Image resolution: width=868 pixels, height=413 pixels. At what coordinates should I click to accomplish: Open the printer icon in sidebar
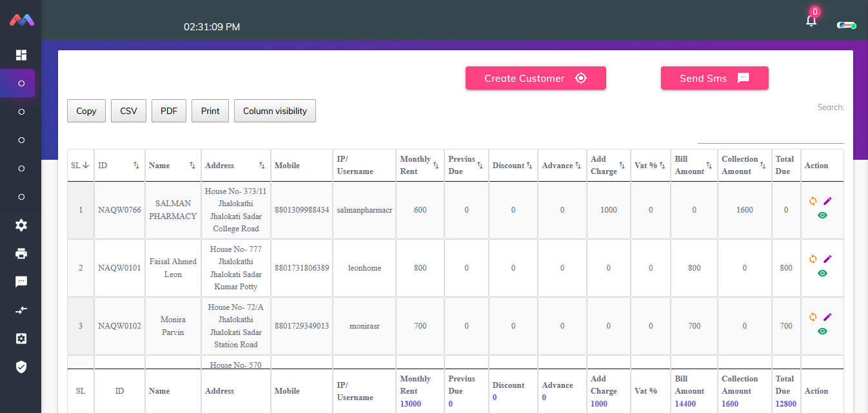click(21, 253)
